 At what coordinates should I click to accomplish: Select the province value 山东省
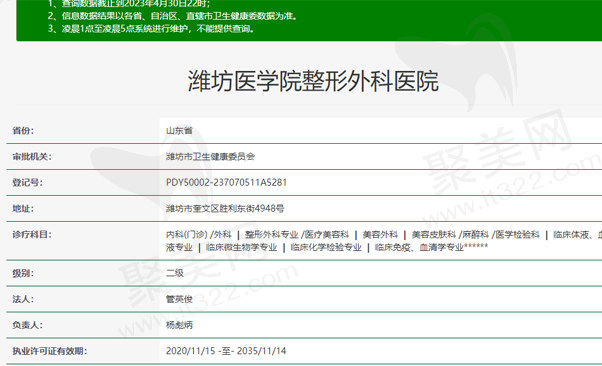tap(179, 131)
